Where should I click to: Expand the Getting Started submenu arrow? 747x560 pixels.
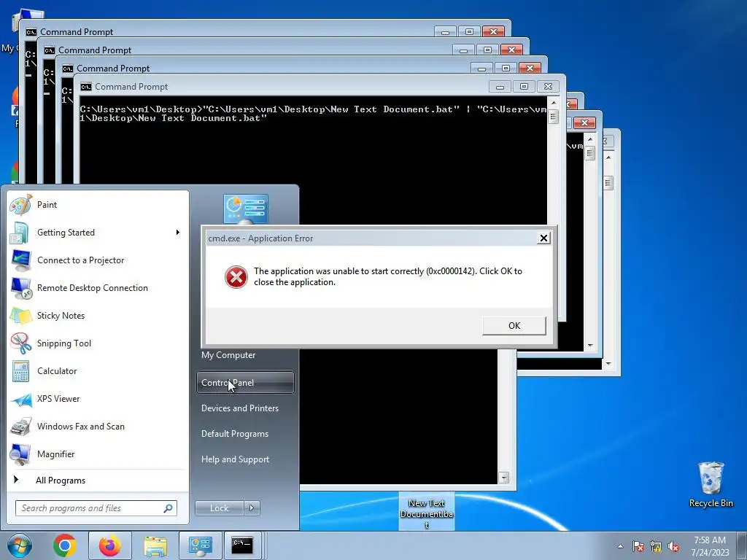tap(178, 233)
